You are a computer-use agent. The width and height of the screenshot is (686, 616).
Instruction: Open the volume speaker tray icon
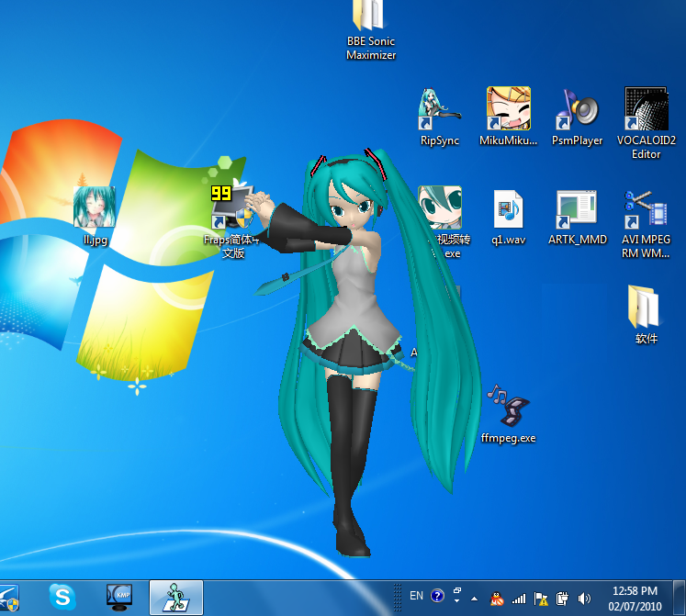(584, 599)
